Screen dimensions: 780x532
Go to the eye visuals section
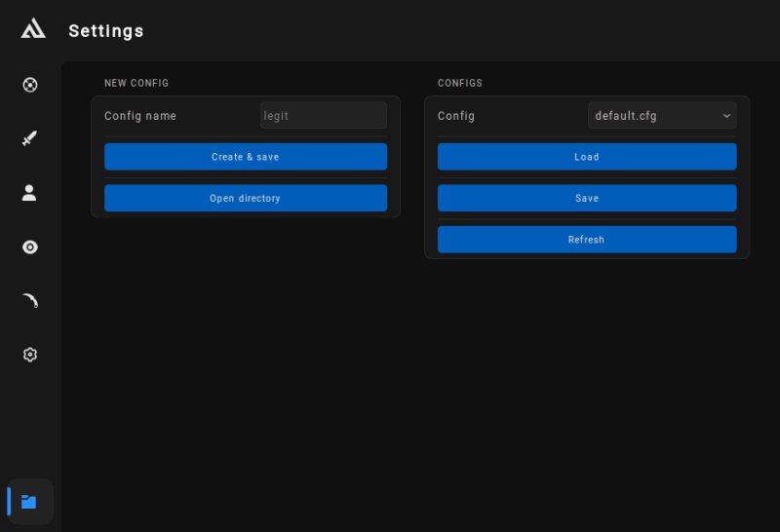pyautogui.click(x=30, y=247)
